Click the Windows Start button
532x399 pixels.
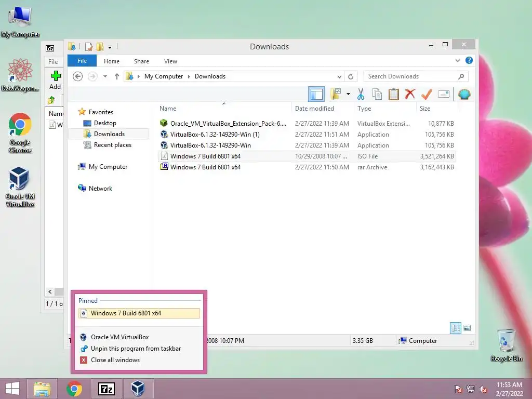tap(12, 389)
